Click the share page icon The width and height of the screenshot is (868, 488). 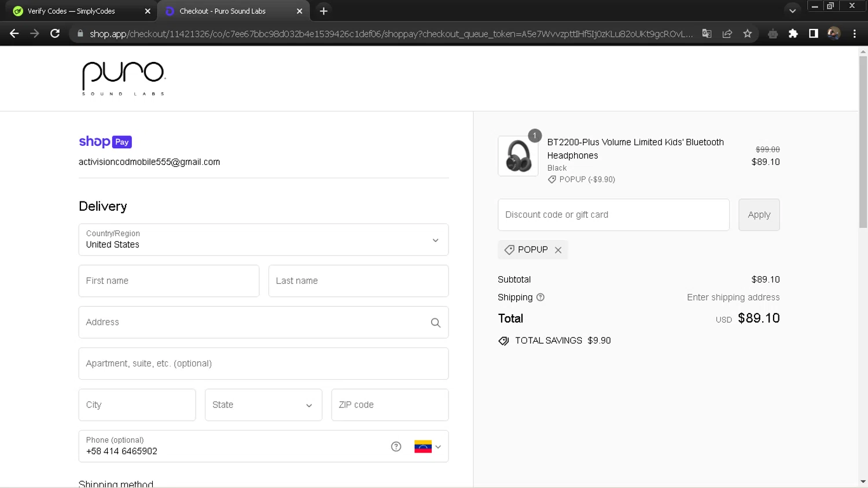pos(727,34)
